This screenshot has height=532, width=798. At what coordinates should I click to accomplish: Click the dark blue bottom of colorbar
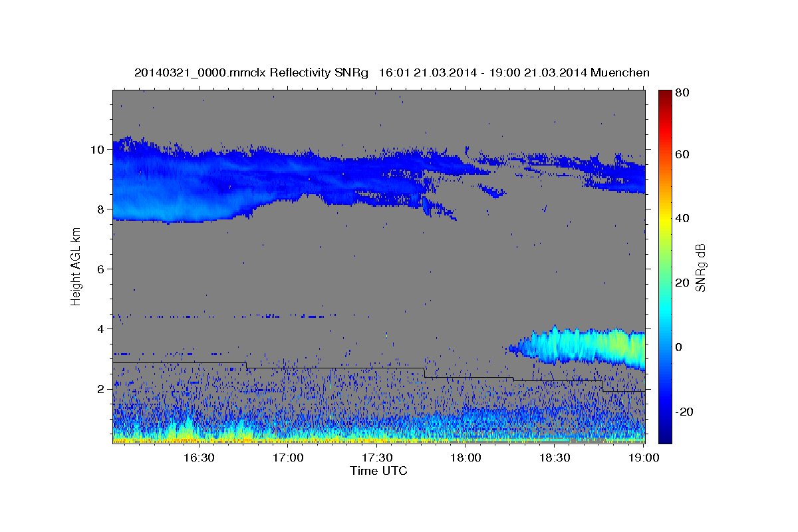pos(664,436)
